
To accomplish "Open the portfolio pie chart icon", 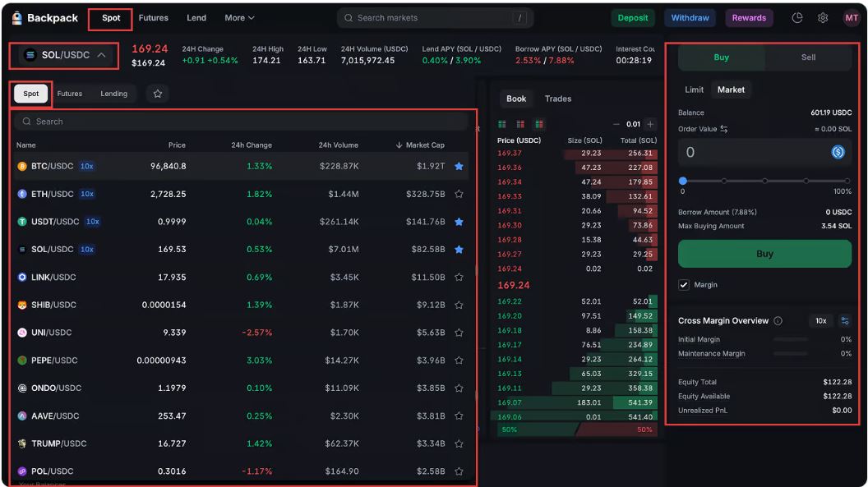I will (796, 18).
